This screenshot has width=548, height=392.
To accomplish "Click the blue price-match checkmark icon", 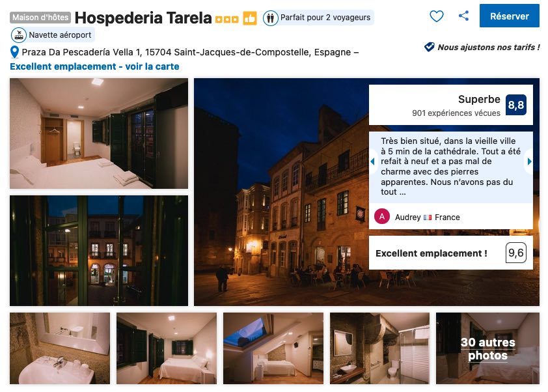I will [429, 47].
